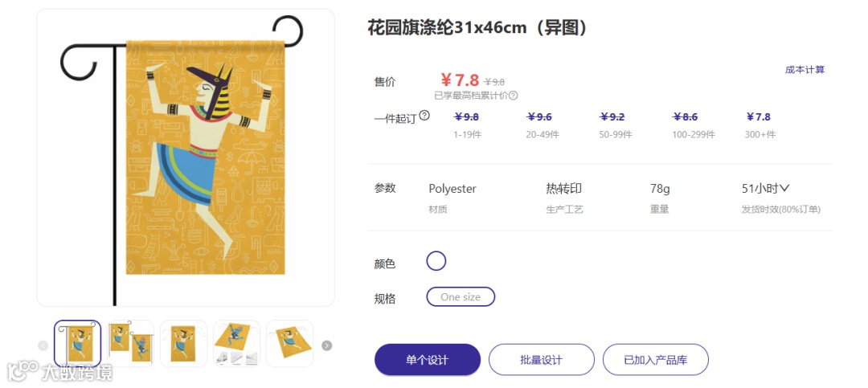The height and width of the screenshot is (388, 868).
Task: Choose the One size specification
Action: point(461,296)
